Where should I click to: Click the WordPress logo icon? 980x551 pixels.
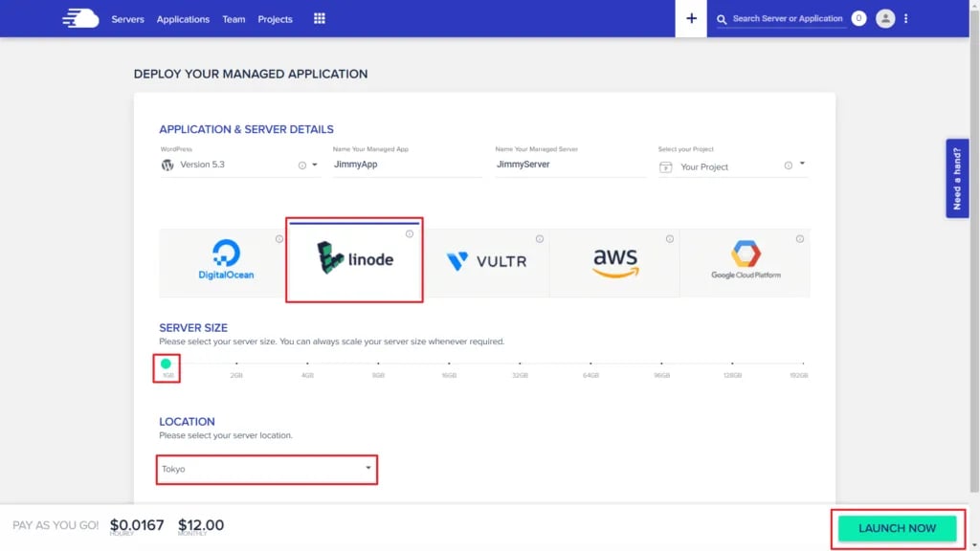[x=167, y=165]
